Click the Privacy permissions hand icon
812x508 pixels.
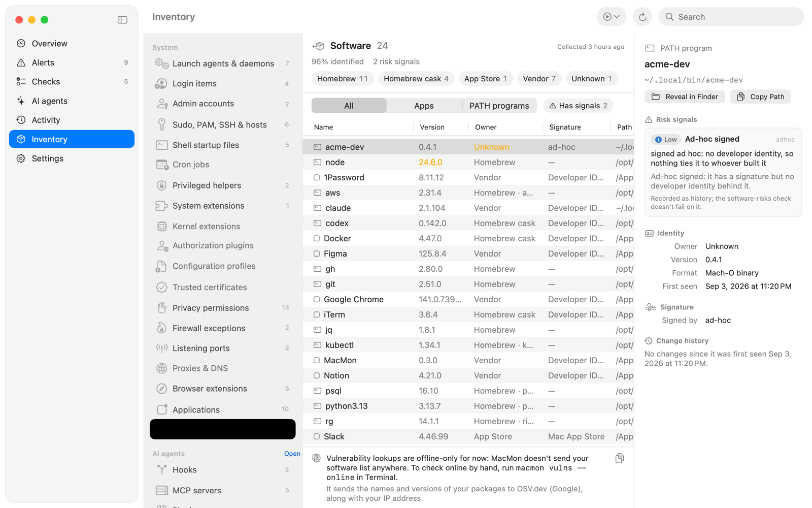pos(162,308)
